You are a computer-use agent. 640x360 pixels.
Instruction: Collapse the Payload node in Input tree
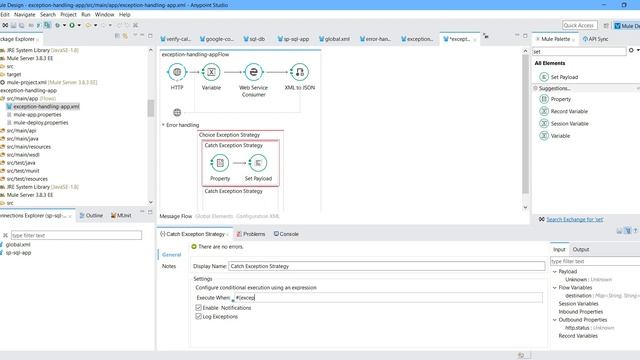pyautogui.click(x=555, y=271)
